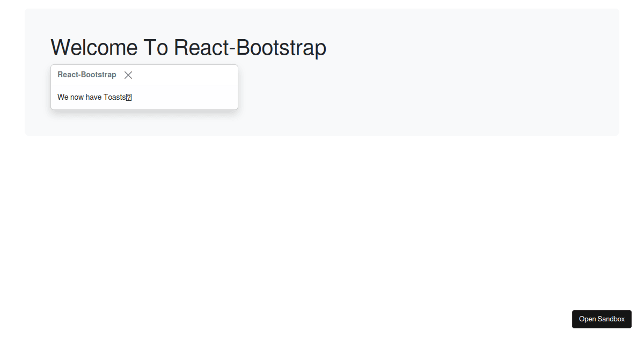The image size is (644, 338).
Task: Click the bold React-Bootstrap toast title
Action: 87,75
